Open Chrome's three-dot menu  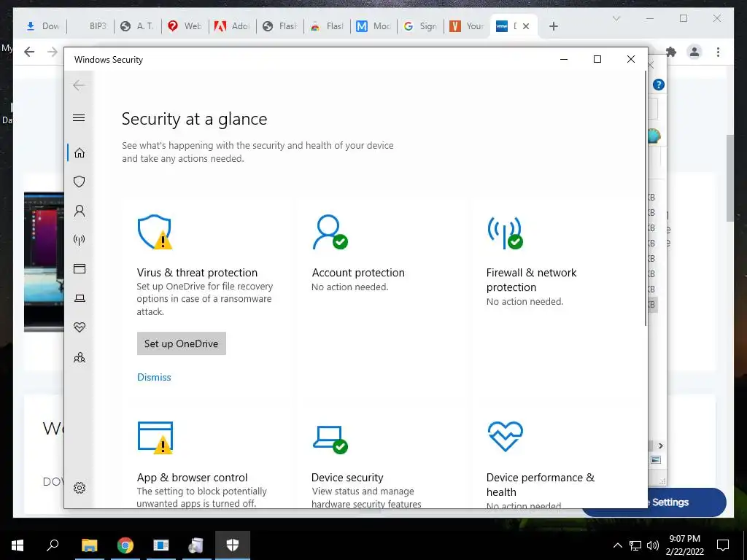(718, 52)
